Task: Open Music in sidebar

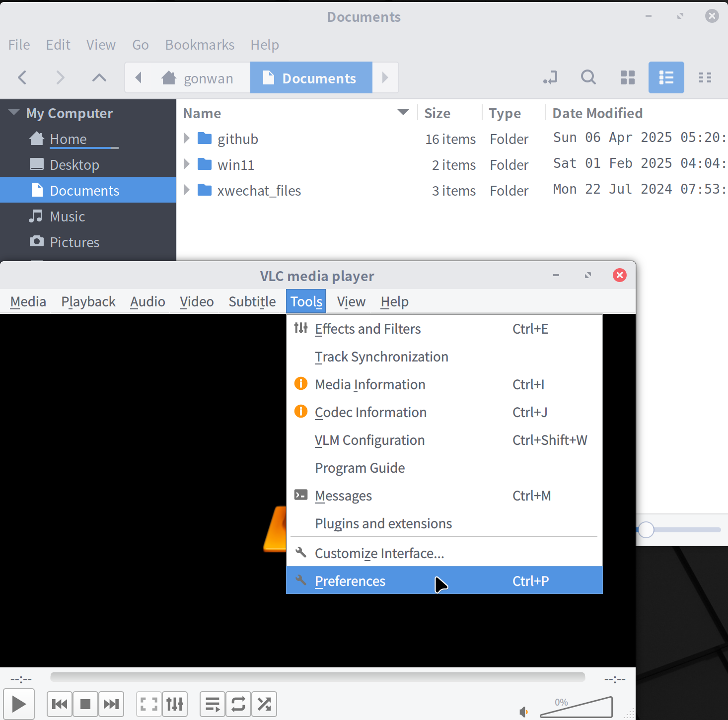Action: (x=88, y=216)
